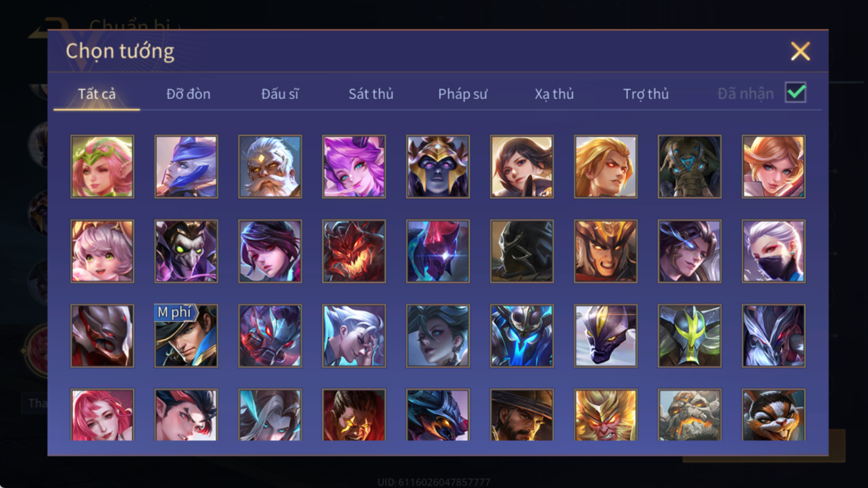Viewport: 868px width, 488px height.
Task: Open the Trợ thủ tab
Action: pyautogui.click(x=646, y=94)
